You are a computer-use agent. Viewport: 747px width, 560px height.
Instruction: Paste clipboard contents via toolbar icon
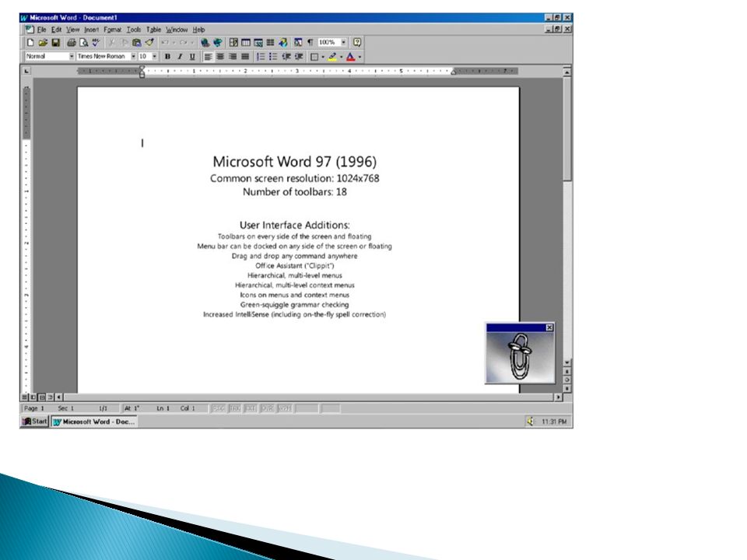click(137, 42)
